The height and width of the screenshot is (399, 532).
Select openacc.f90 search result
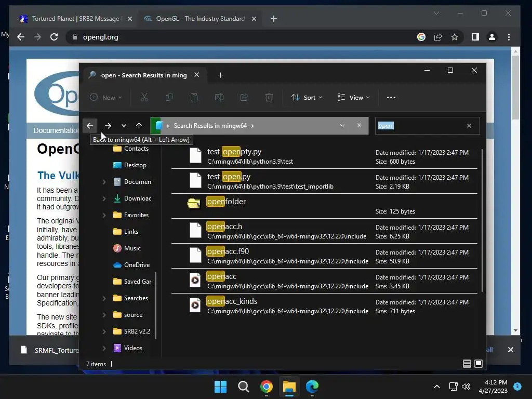coord(324,256)
